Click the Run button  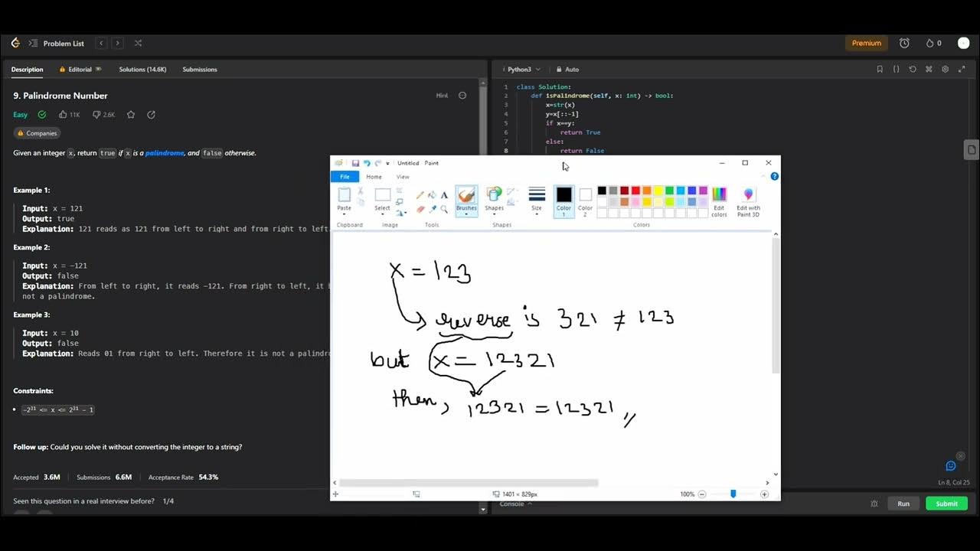tap(903, 504)
